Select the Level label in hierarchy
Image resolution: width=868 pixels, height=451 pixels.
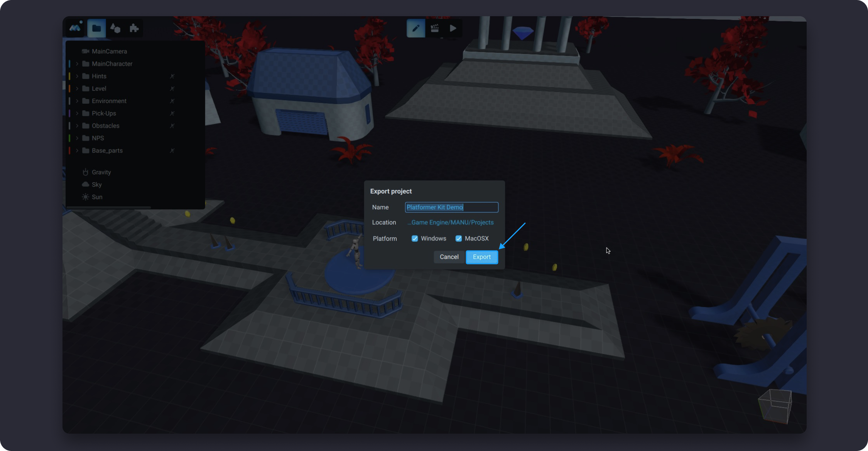(99, 88)
